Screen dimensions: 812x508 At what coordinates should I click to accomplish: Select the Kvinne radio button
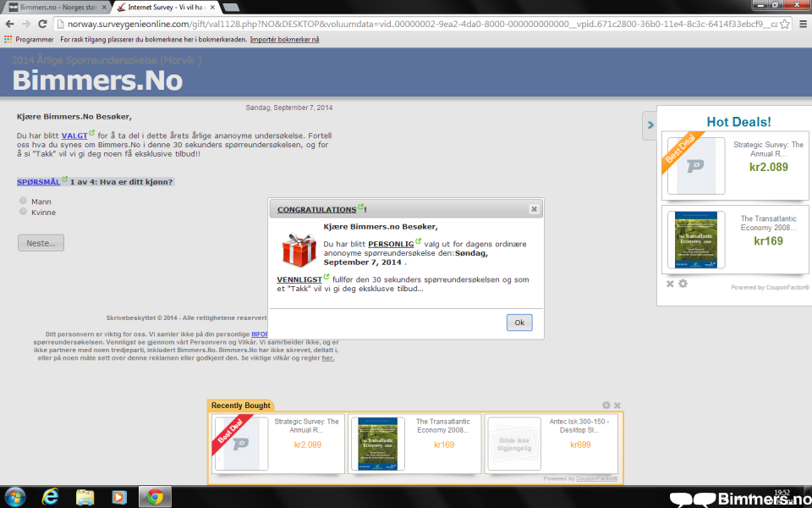[x=23, y=212]
